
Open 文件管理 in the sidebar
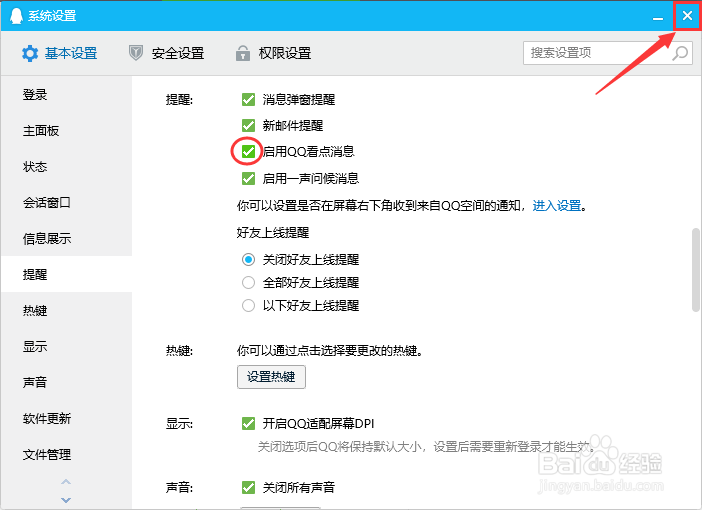point(66,454)
